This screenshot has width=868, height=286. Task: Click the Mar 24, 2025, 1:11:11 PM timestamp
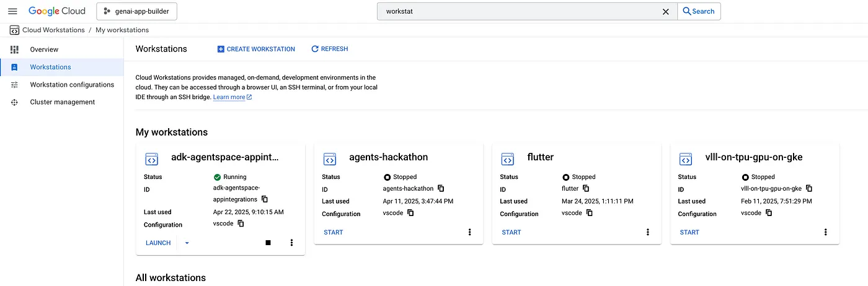click(596, 201)
